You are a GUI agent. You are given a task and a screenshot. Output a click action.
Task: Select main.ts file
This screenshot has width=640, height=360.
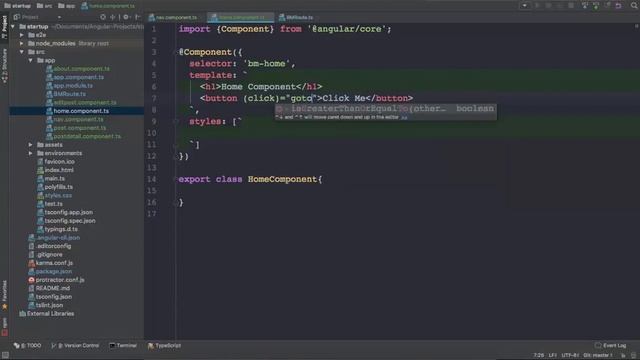click(x=51, y=179)
